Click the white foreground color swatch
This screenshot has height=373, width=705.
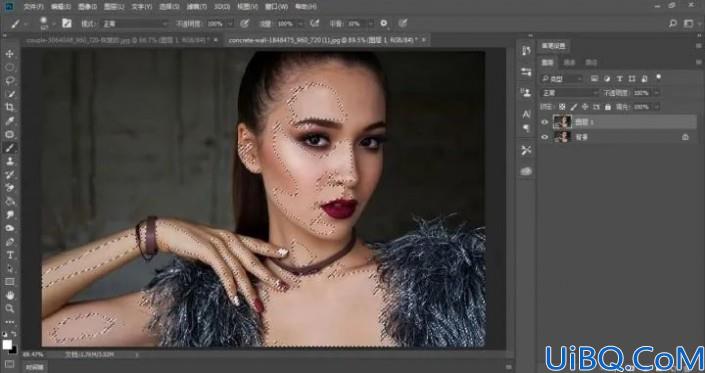click(x=7, y=345)
